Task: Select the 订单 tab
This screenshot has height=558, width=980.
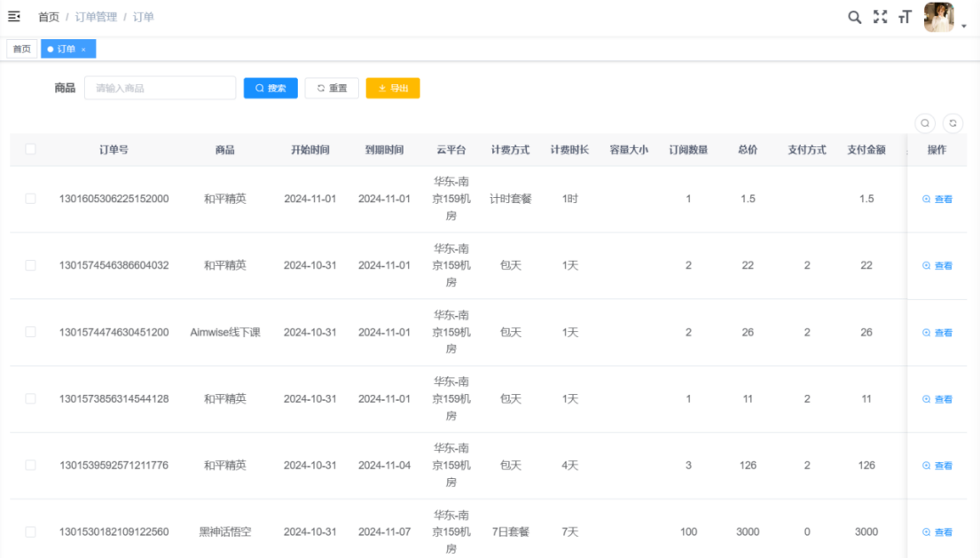Action: pos(66,50)
